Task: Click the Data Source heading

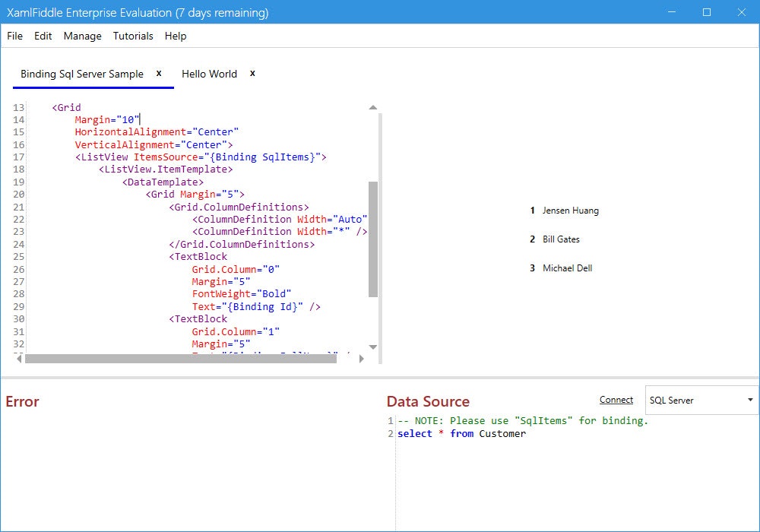Action: pyautogui.click(x=428, y=402)
